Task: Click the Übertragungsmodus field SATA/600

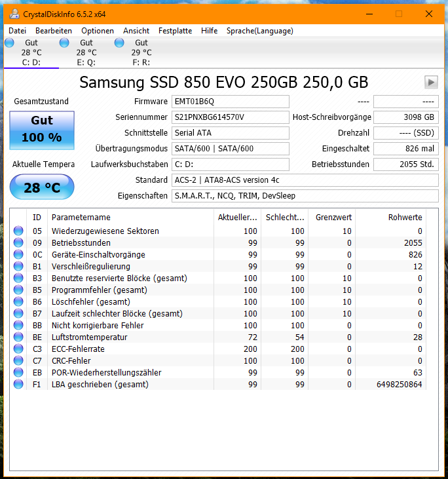Action: [231, 149]
